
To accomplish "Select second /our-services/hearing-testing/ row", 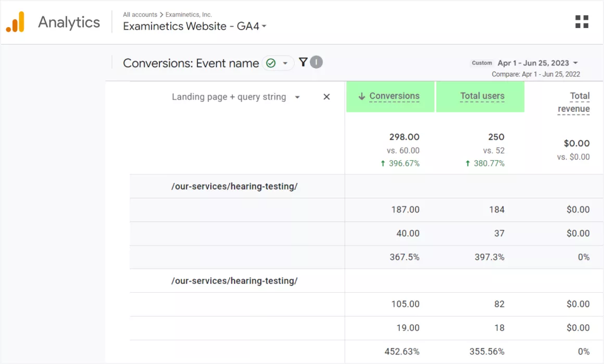I will pos(234,281).
